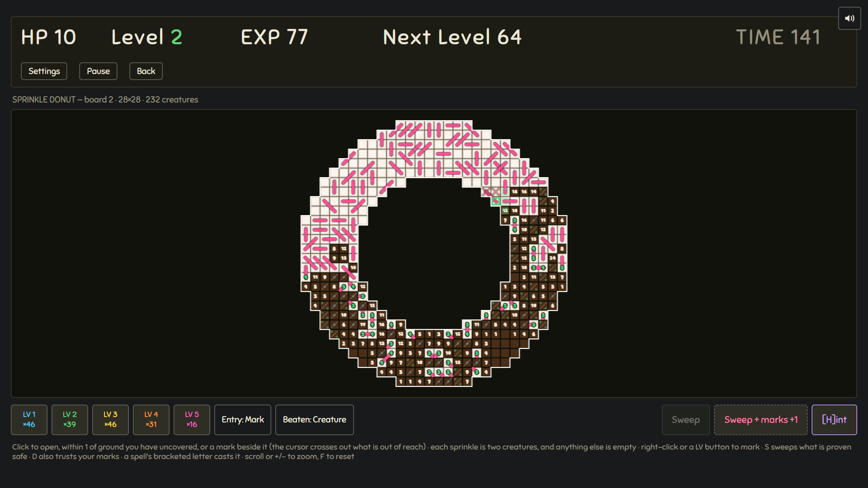Select the LV 2 ×39 mark button
The width and height of the screenshot is (868, 488).
(x=70, y=419)
